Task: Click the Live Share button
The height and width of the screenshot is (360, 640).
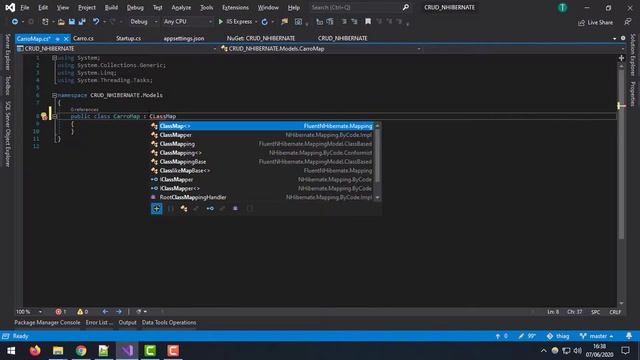Action: (596, 22)
